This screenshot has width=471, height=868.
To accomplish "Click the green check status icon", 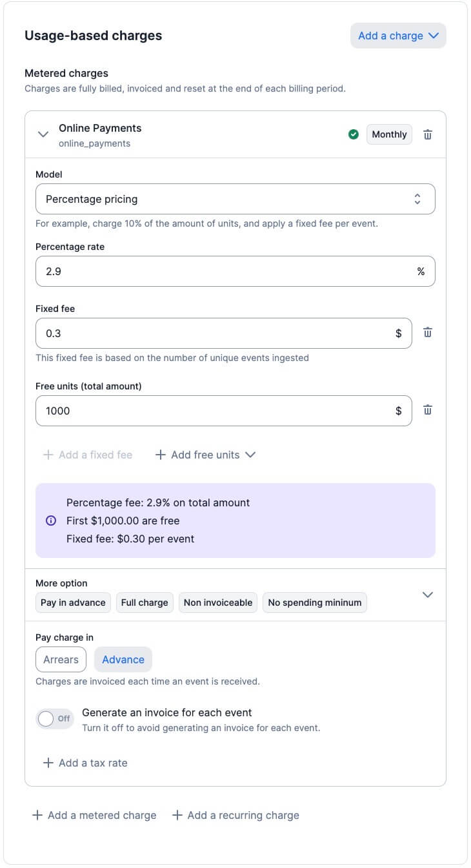I will pos(354,134).
